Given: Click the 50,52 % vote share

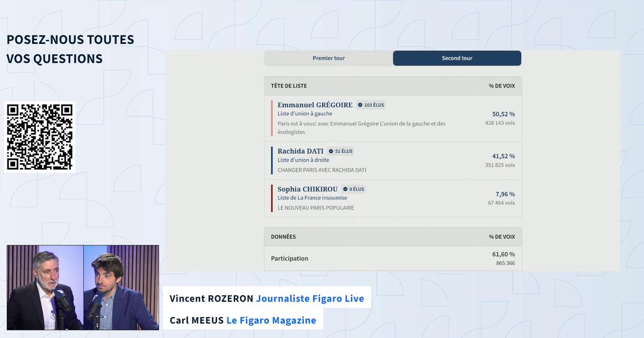Looking at the screenshot, I should pos(503,114).
